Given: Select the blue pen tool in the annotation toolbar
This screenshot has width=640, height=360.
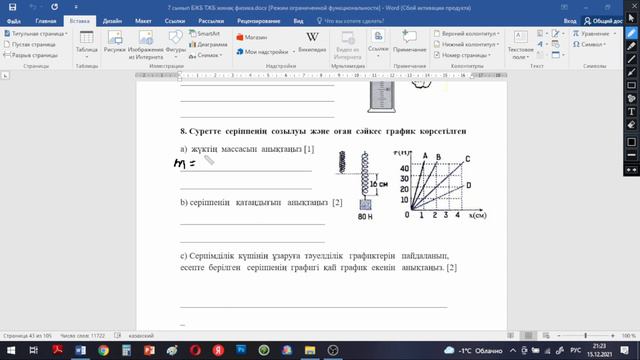Looking at the screenshot, I should pyautogui.click(x=631, y=33).
